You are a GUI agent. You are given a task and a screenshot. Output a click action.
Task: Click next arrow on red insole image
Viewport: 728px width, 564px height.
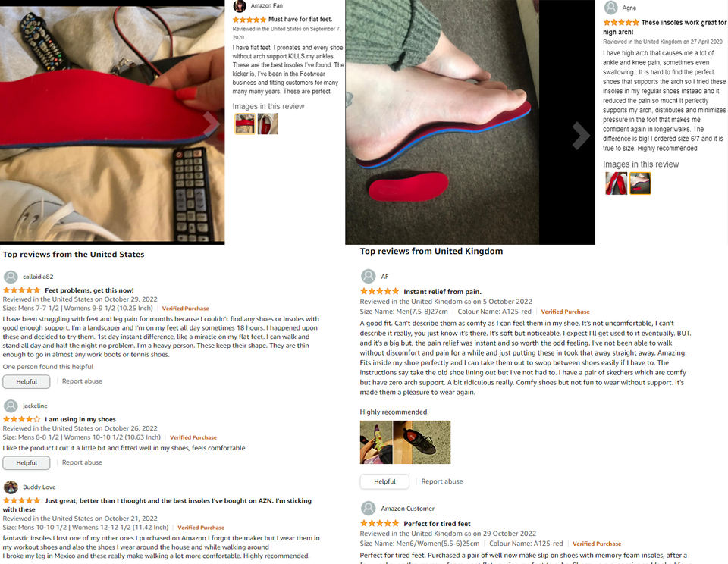pyautogui.click(x=211, y=124)
